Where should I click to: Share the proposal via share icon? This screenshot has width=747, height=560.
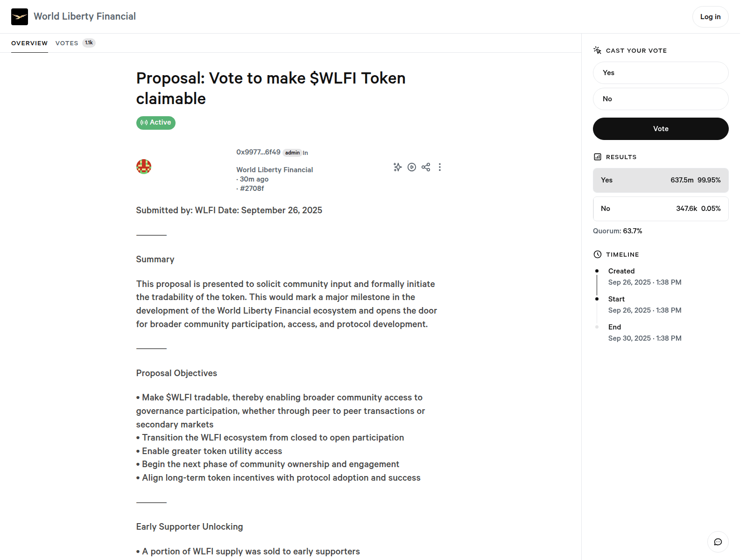point(426,167)
